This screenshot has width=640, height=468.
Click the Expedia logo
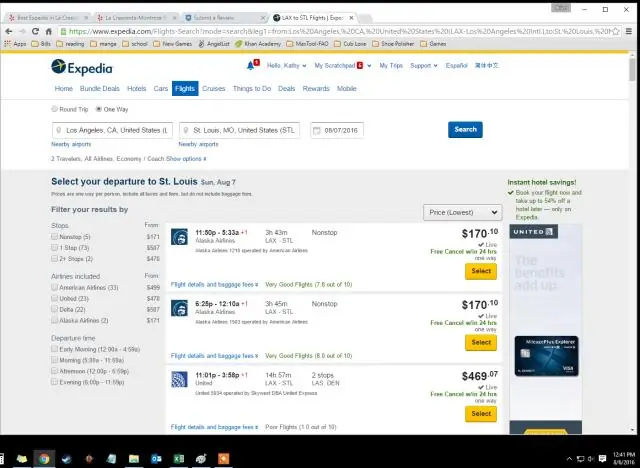pyautogui.click(x=82, y=67)
